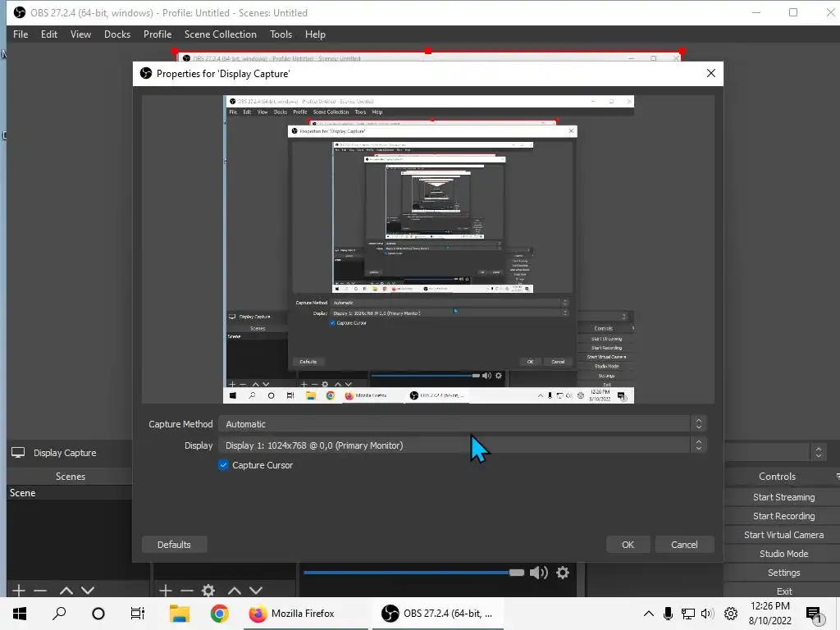Open Cortana circle icon
The image size is (840, 630).
point(98,614)
